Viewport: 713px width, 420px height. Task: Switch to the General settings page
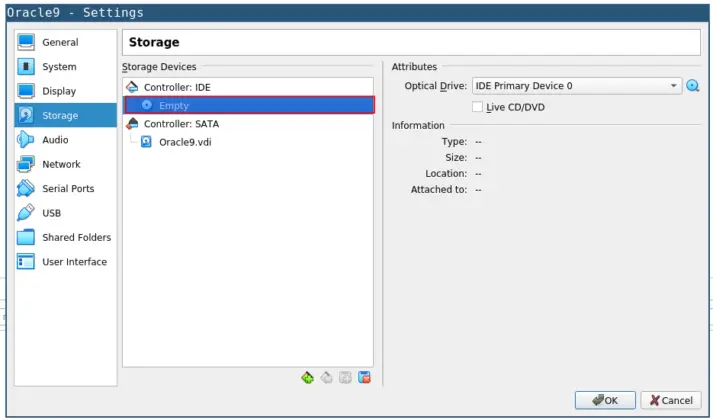click(x=59, y=43)
